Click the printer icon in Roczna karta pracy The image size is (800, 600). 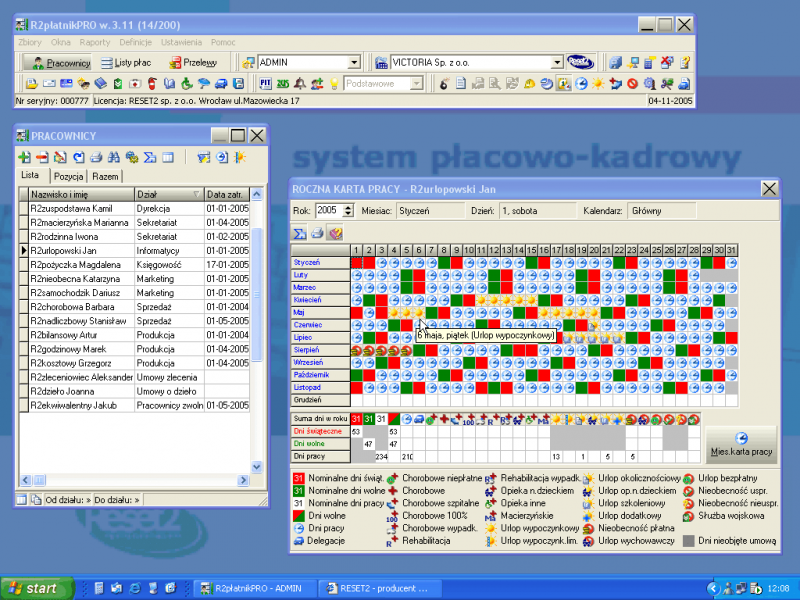click(x=317, y=233)
